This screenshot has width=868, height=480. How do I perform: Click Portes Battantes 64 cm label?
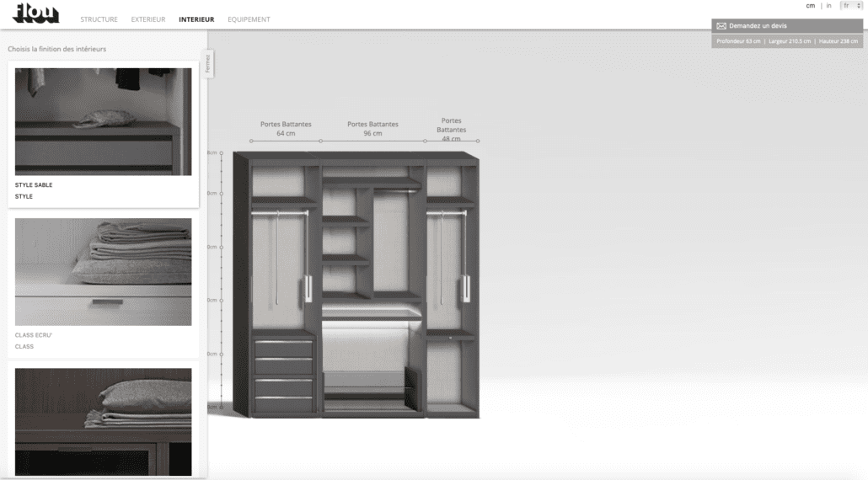pyautogui.click(x=286, y=128)
